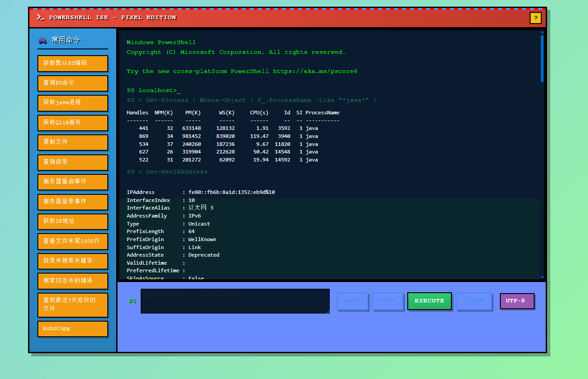Open the RoboCopy command

73,329
